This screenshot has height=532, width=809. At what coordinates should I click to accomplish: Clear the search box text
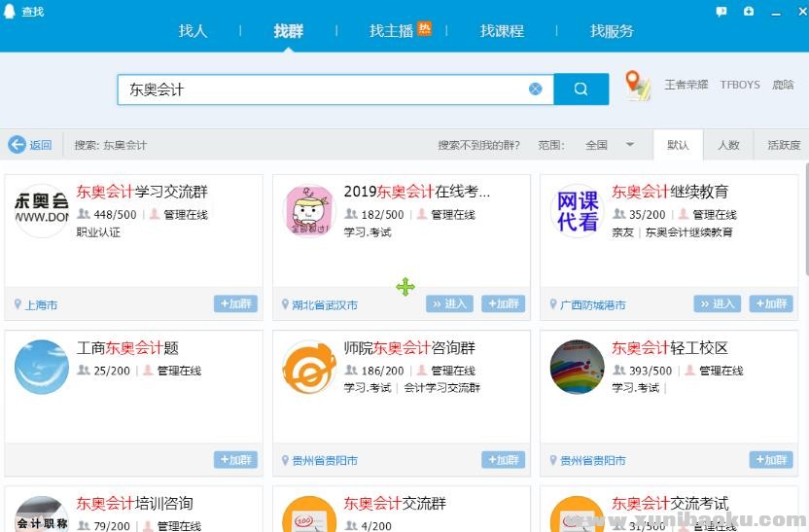click(535, 89)
